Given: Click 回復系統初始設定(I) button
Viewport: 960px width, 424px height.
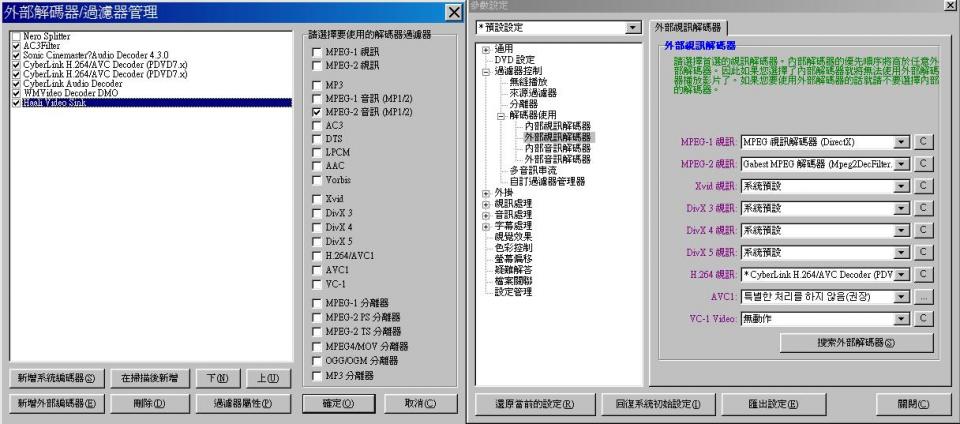Looking at the screenshot, I should [x=658, y=404].
